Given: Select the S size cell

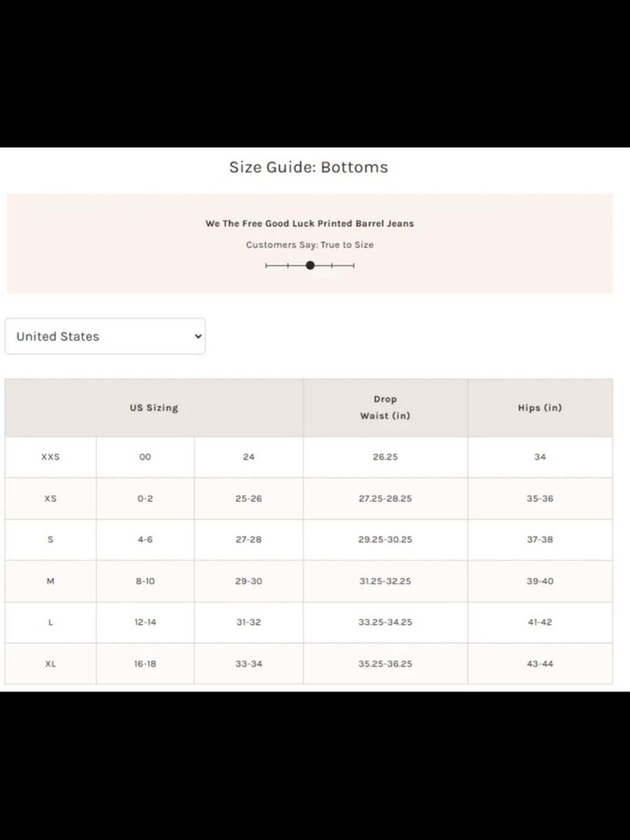Looking at the screenshot, I should pyautogui.click(x=50, y=539).
